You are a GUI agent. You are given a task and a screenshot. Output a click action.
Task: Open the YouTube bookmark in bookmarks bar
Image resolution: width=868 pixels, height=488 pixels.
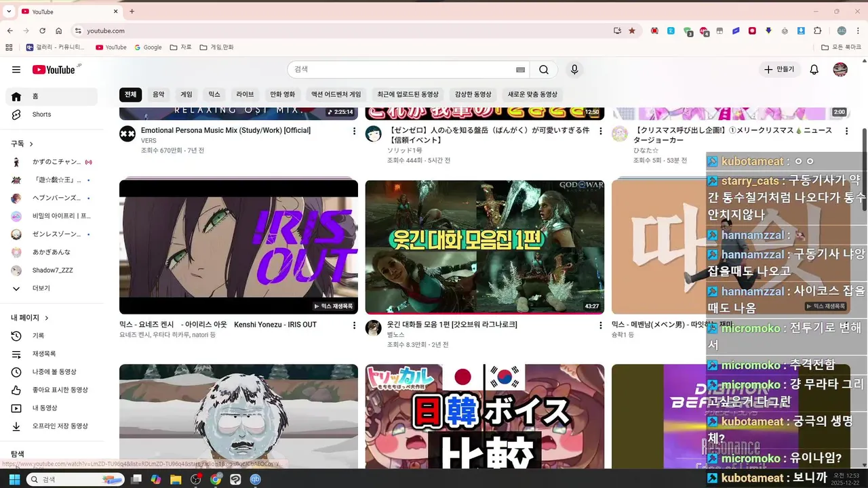(x=111, y=47)
